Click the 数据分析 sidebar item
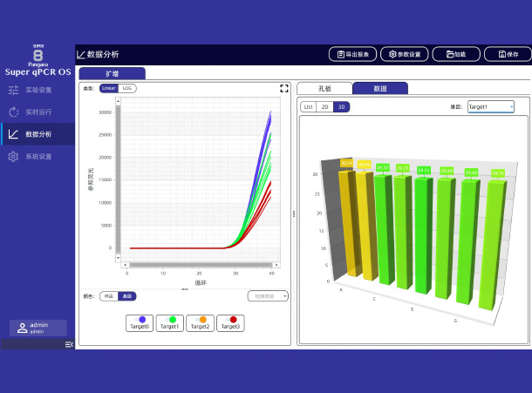The height and width of the screenshot is (393, 532). (38, 134)
